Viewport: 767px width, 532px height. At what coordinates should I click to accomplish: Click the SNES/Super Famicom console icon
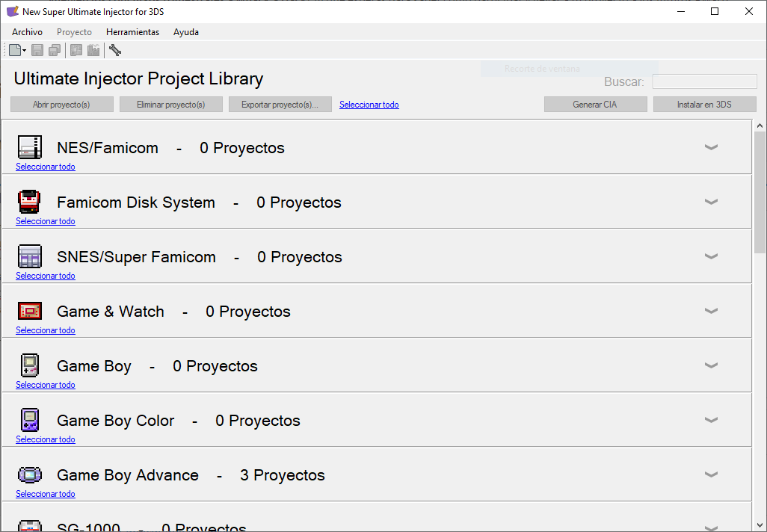(x=30, y=256)
